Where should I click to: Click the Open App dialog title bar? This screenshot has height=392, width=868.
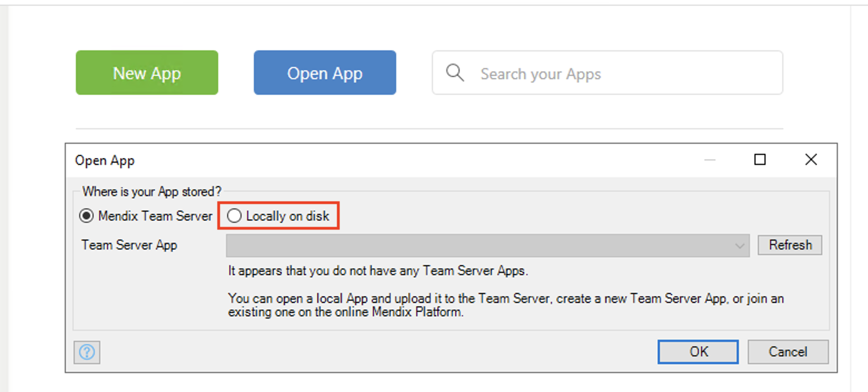[389, 160]
